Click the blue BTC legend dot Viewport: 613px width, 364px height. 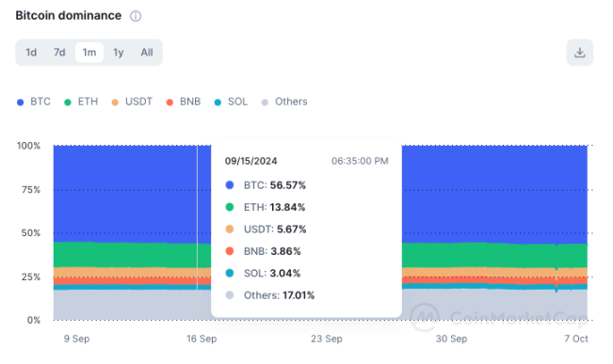21,103
